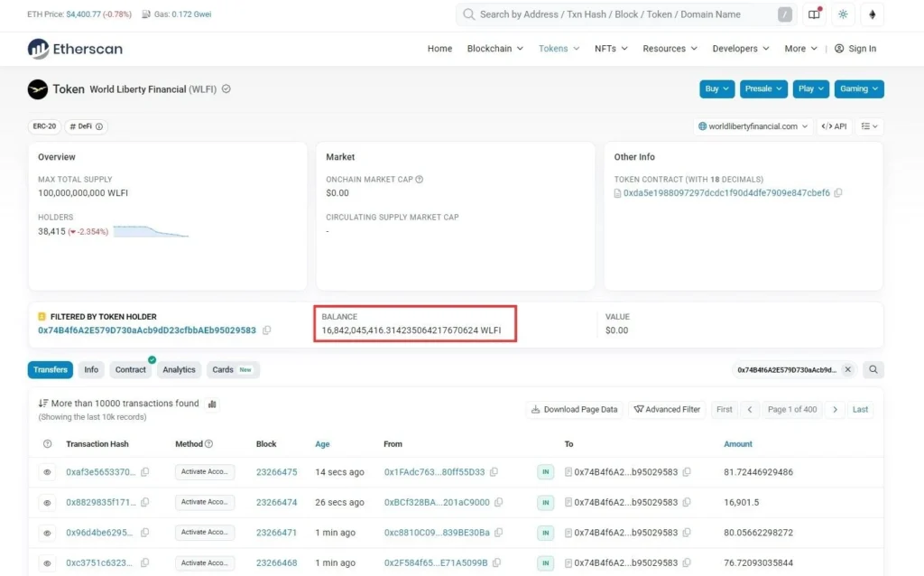
Task: Open the Buy dropdown
Action: coord(717,89)
